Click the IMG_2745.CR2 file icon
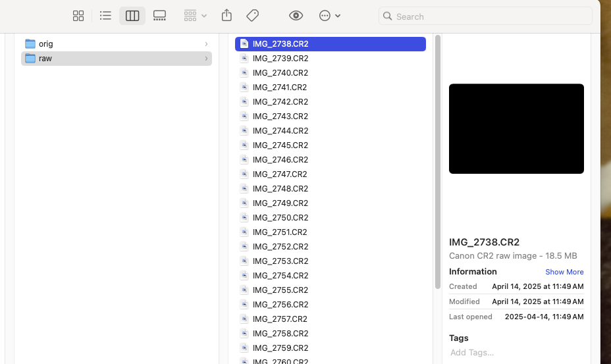Viewport: 611px width, 364px height. (244, 145)
